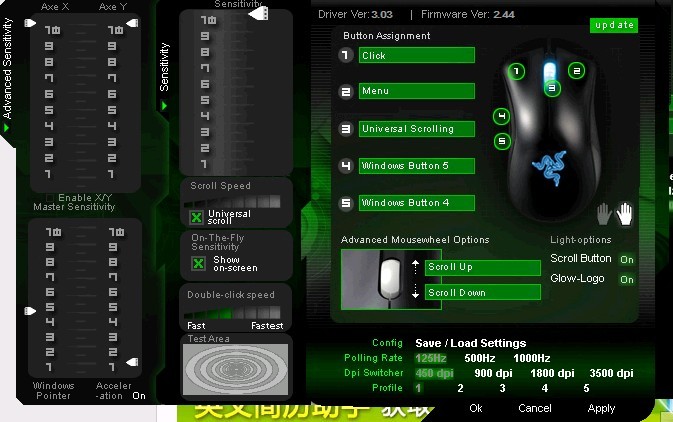
Task: Open Windows Button 5 assignment dropdown
Action: 417,166
